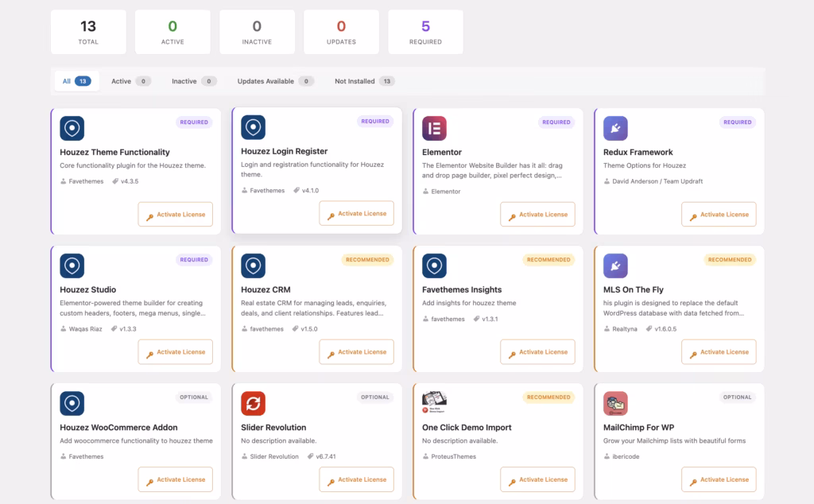Click the Required badge on Houzez Studio card
Image resolution: width=814 pixels, height=504 pixels.
[194, 259]
